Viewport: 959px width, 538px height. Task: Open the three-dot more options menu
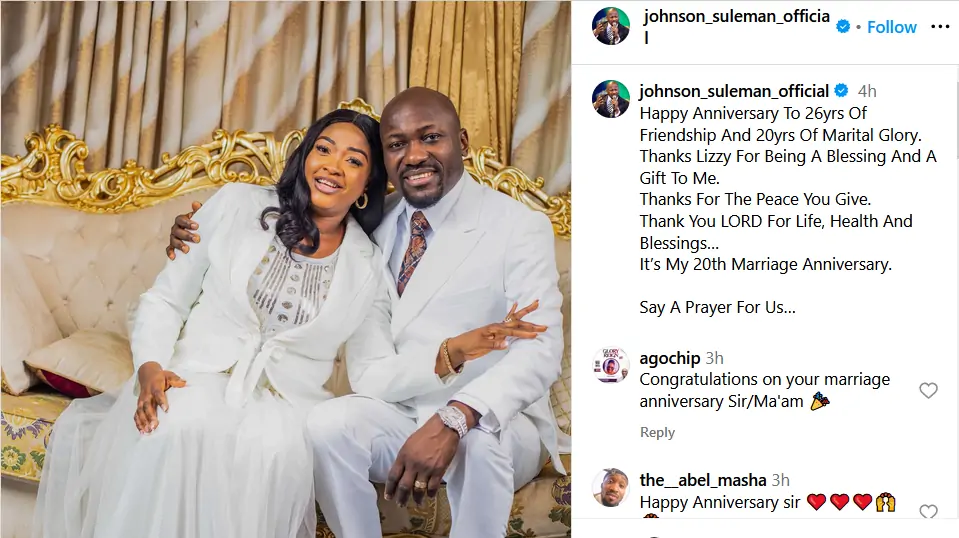939,26
